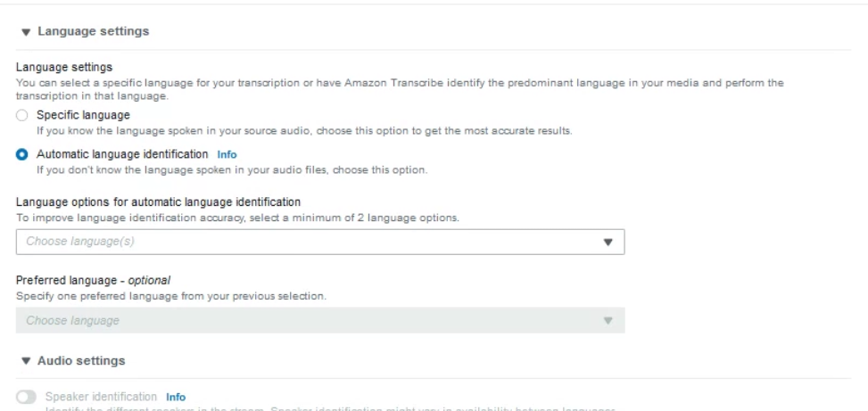868x411 pixels.
Task: Click the Choose language(s) selection field
Action: click(303, 241)
